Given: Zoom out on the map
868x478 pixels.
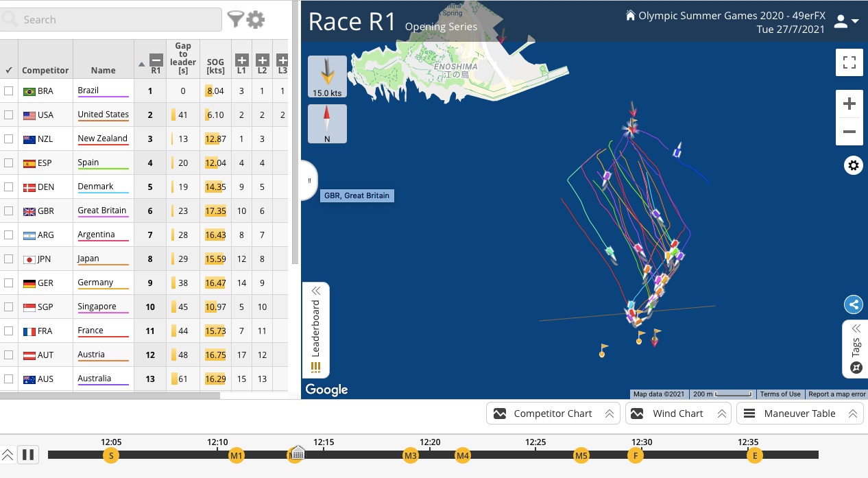Looking at the screenshot, I should pos(849,132).
